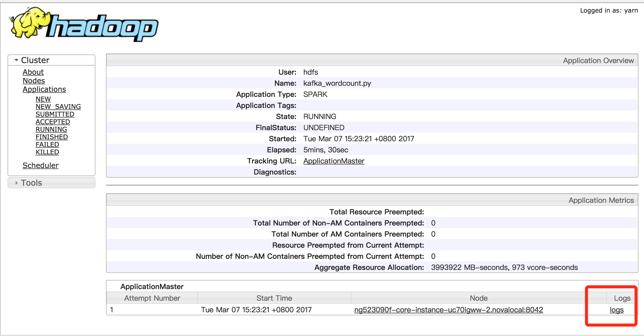Click the Application Metrics panel title
Viewport: 644px width, 336px height.
(601, 200)
